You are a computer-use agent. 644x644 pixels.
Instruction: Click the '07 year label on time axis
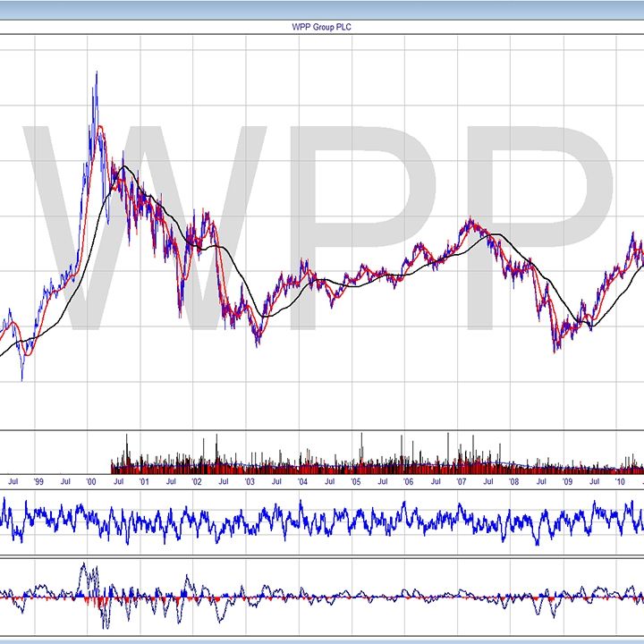462,481
